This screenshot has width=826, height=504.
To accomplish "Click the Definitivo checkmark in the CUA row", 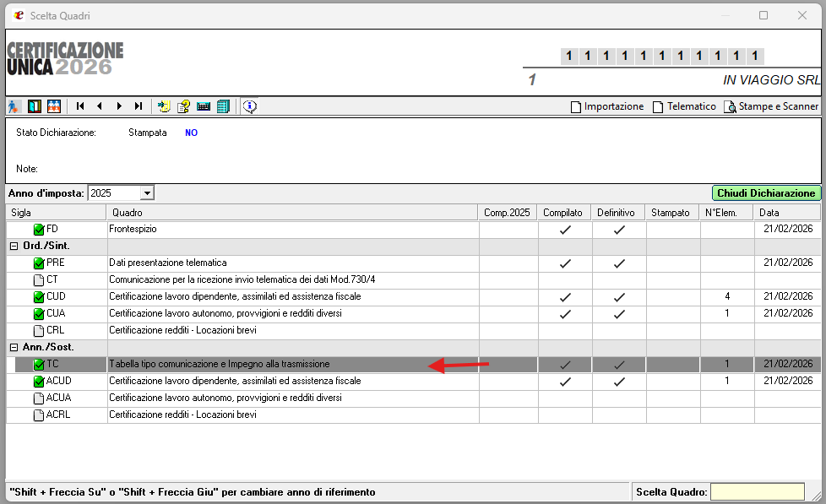I will 620,314.
